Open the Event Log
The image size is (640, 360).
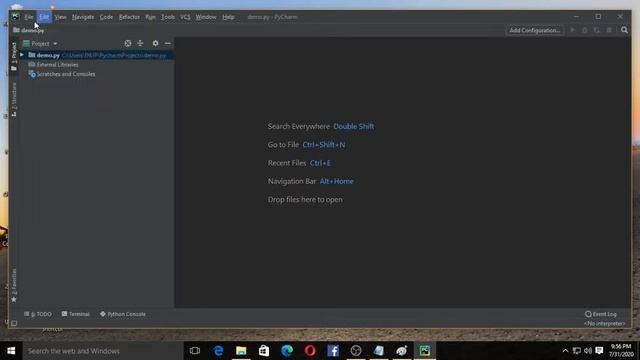point(600,314)
